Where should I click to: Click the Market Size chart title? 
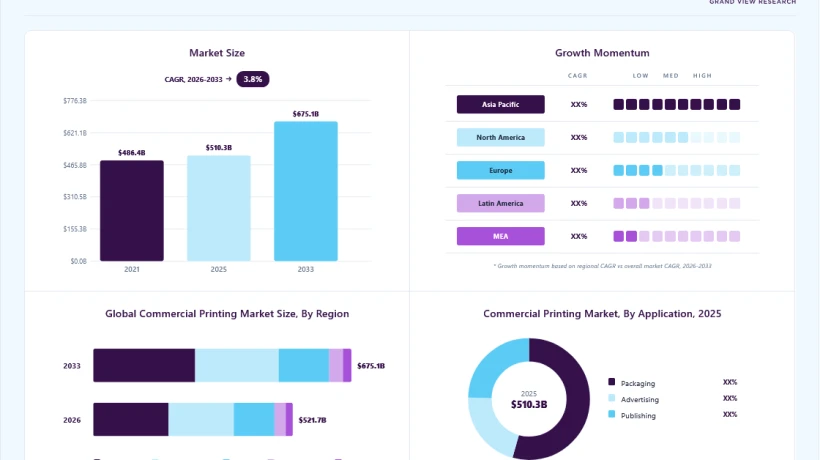(x=217, y=53)
